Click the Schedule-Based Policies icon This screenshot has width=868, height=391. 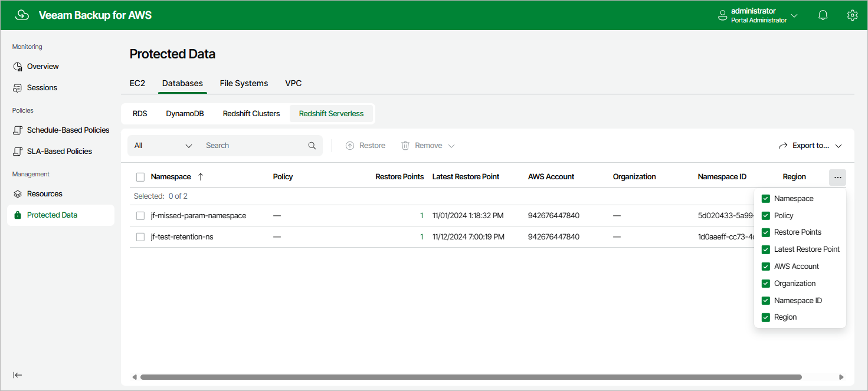click(18, 130)
